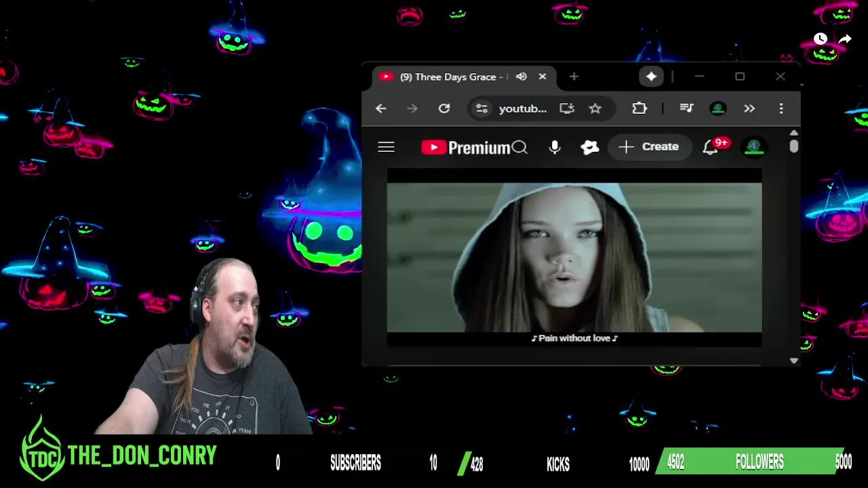The height and width of the screenshot is (488, 868).
Task: Click the Watch later clock icon
Action: coord(820,39)
